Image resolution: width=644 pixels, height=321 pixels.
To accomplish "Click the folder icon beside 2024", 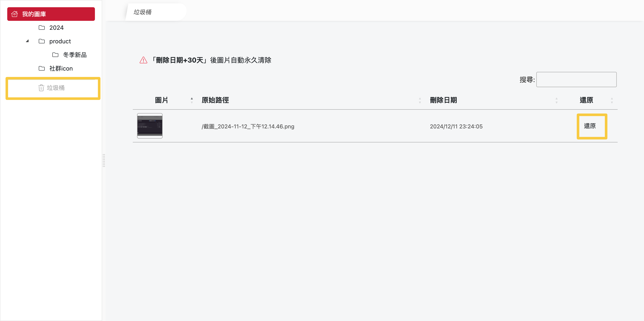I will tap(42, 27).
